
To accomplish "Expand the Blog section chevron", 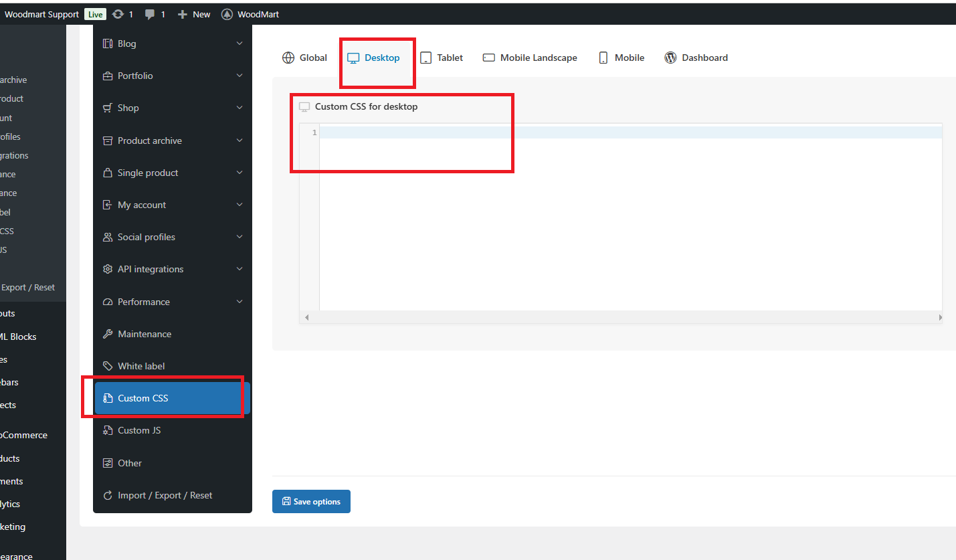I will click(x=240, y=43).
